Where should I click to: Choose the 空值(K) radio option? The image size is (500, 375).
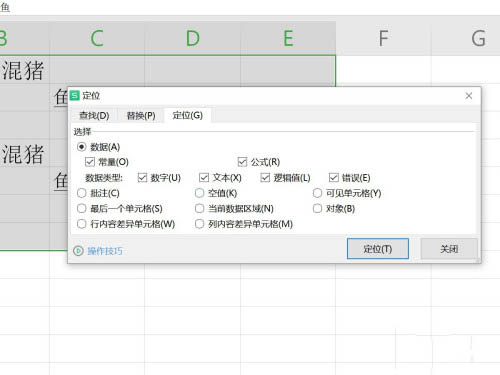point(199,193)
